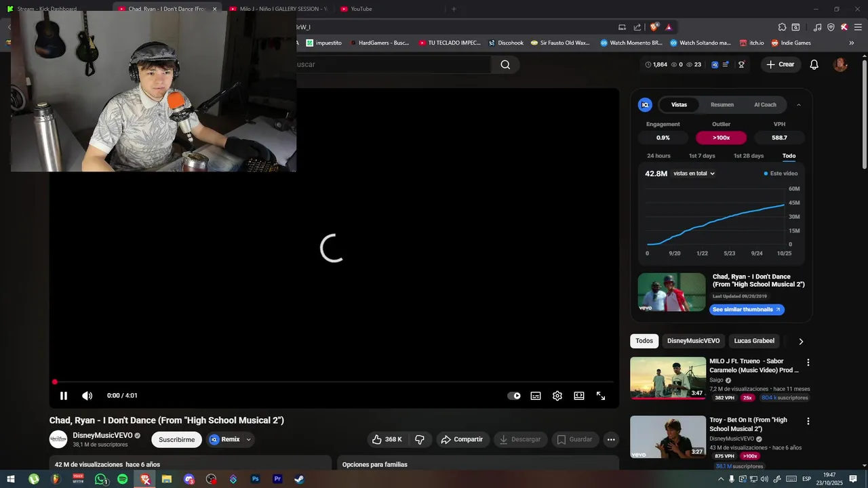Show more bookmarks with the double chevron
Screen dimensions: 868x488
(852, 43)
